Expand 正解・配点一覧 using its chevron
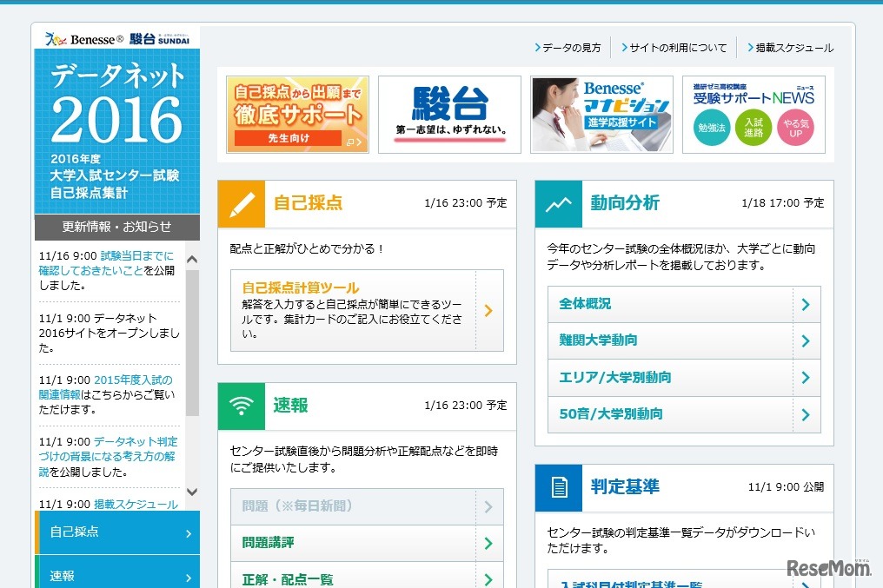The width and height of the screenshot is (883, 588). point(491,578)
